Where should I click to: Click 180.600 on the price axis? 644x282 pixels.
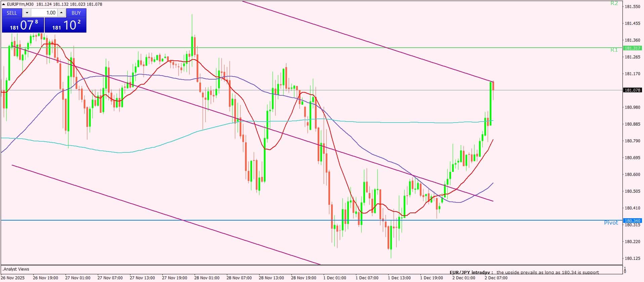coord(632,174)
